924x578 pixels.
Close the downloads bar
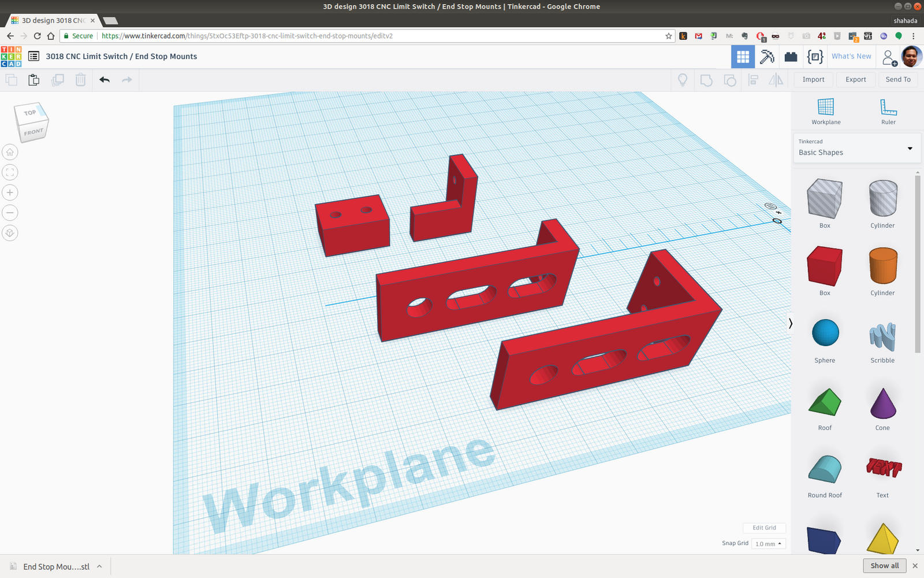[x=915, y=566]
